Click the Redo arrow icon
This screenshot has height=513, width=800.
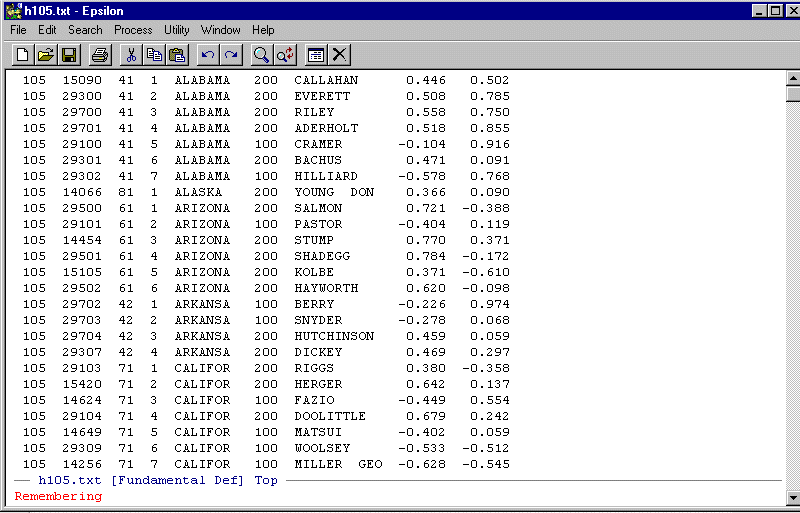click(x=231, y=55)
